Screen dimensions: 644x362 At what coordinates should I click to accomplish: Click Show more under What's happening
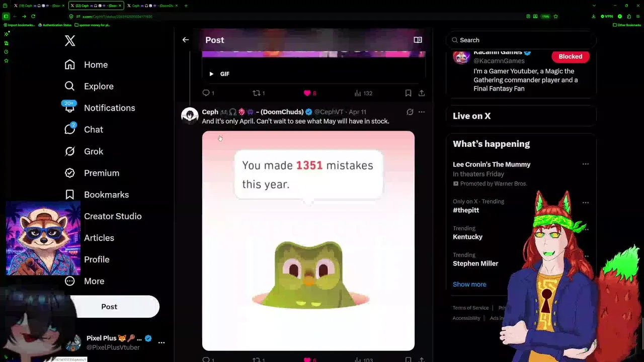click(469, 284)
